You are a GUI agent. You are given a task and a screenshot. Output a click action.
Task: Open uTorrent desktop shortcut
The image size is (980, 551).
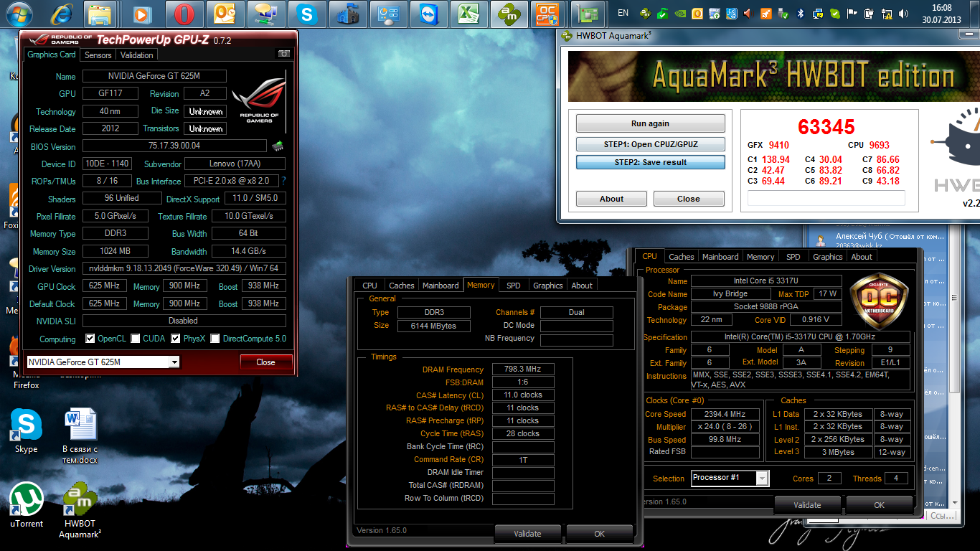click(x=27, y=505)
